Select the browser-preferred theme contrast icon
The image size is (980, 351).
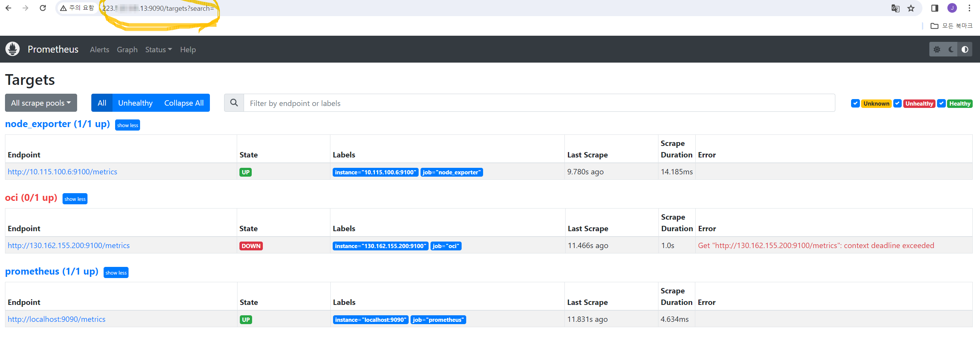coord(965,50)
